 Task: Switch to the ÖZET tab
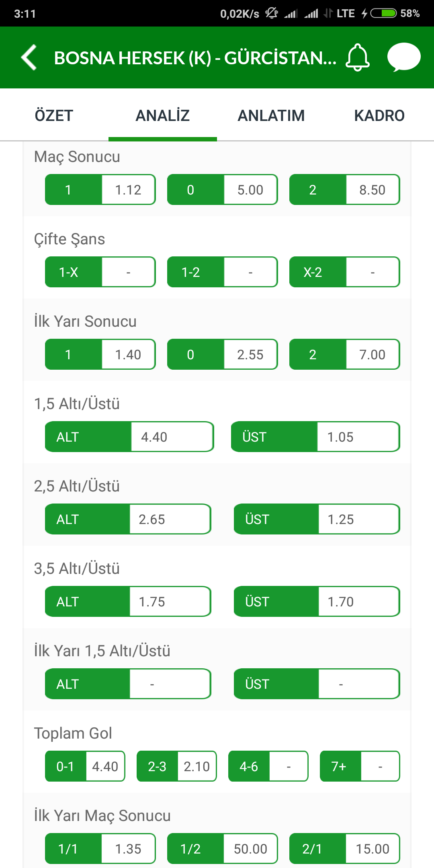coord(54,115)
